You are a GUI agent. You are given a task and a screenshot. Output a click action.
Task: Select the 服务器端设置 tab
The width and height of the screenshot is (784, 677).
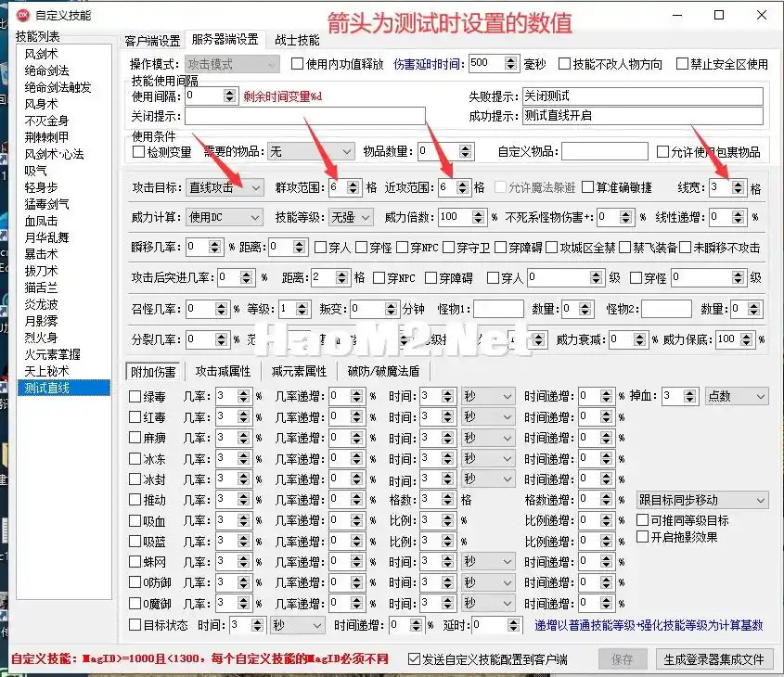click(225, 39)
